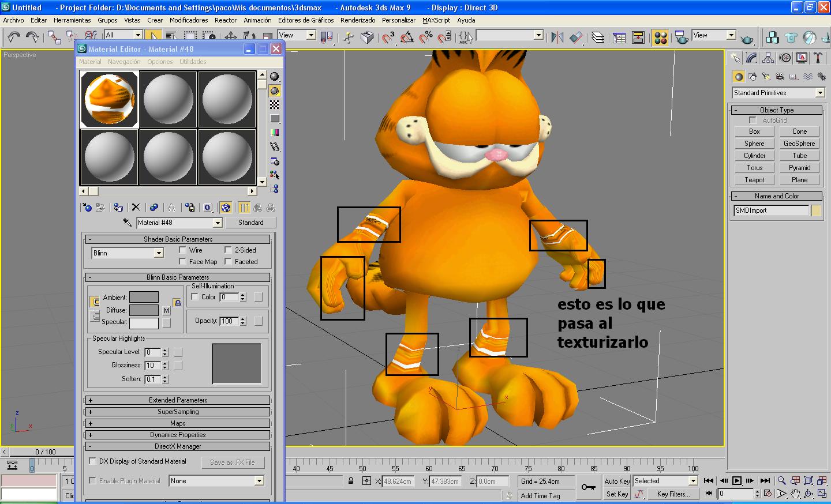831x504 pixels.
Task: Toggle the Angle Snap tool
Action: 407,37
